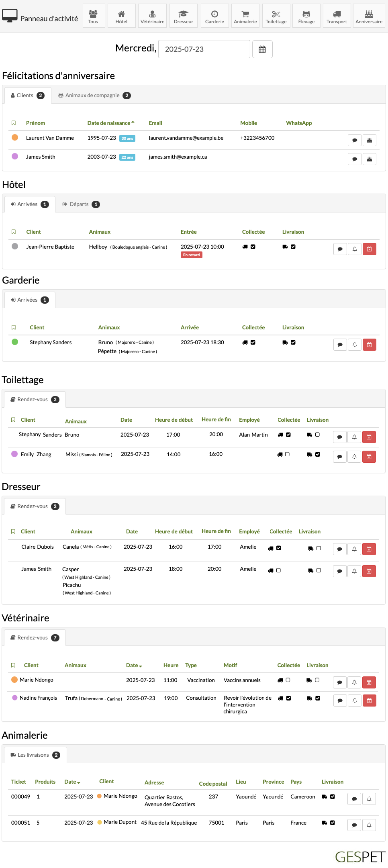Open the Vétérinaire toolbar section
This screenshot has width=388, height=868.
[x=152, y=16]
